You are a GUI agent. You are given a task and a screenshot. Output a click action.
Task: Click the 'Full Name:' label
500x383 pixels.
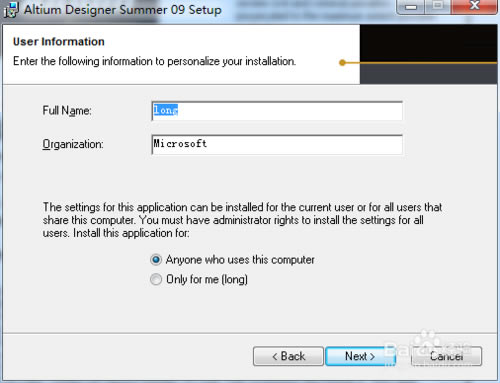67,111
